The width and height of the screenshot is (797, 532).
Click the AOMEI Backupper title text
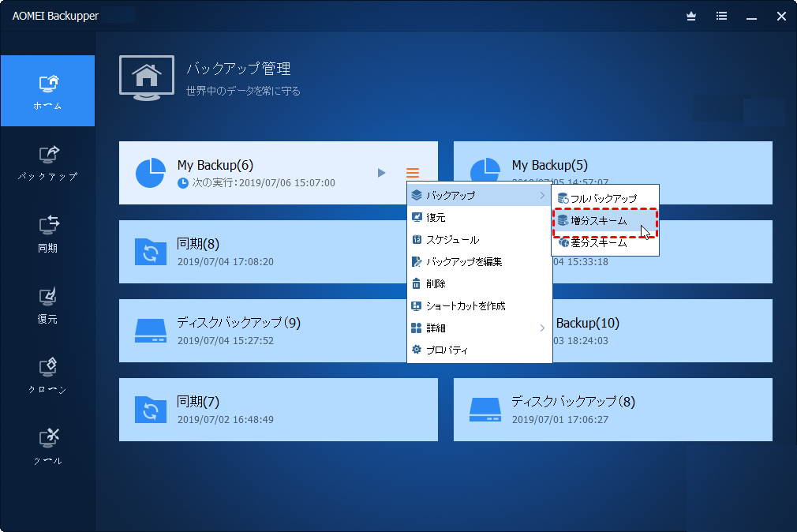point(55,16)
